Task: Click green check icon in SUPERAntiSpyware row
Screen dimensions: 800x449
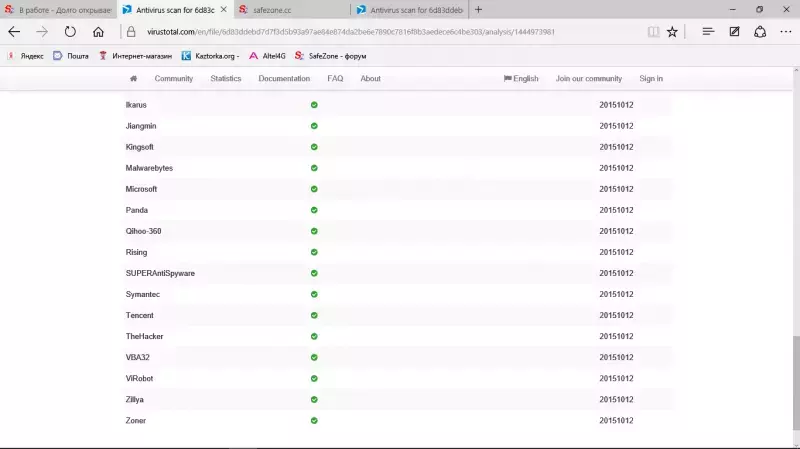Action: (x=314, y=273)
